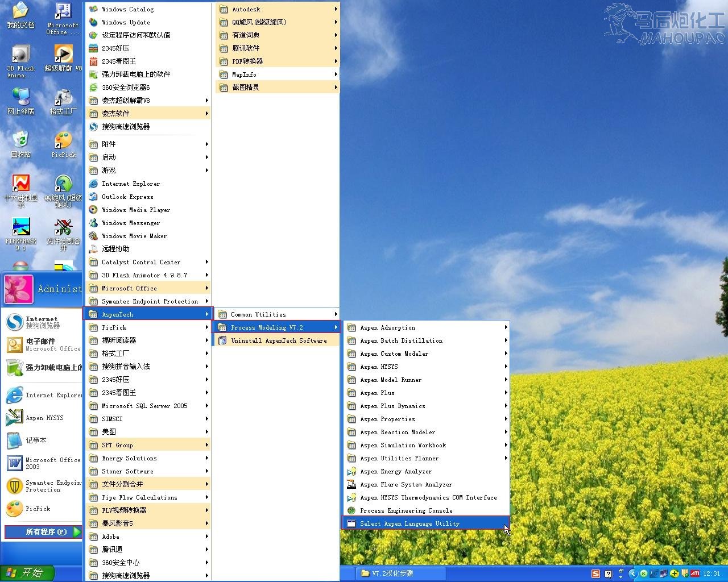Launch Aspen Flare System Analyzer

(426, 484)
